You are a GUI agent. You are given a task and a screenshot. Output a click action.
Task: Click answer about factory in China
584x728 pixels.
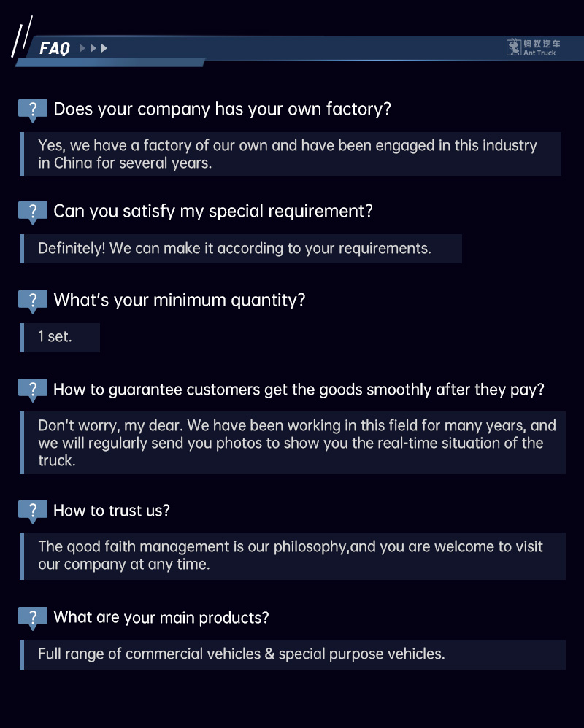coord(291,154)
